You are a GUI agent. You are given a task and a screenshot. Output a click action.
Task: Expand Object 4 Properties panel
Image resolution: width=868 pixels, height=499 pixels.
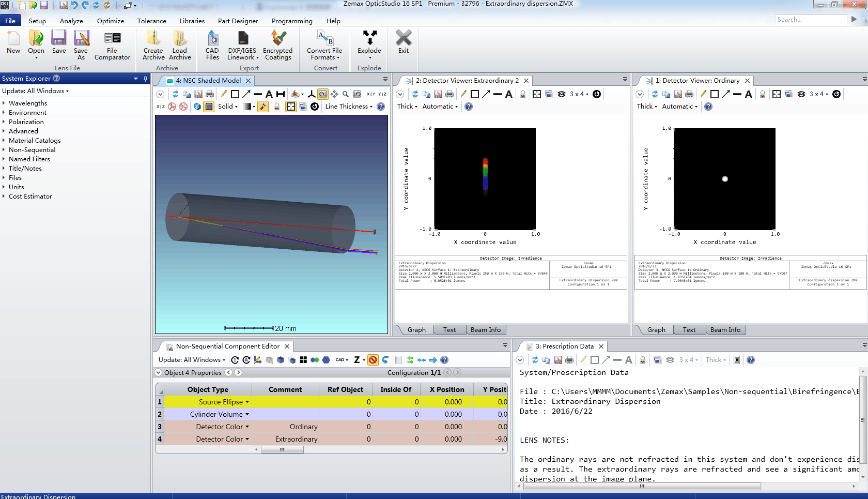pyautogui.click(x=158, y=372)
